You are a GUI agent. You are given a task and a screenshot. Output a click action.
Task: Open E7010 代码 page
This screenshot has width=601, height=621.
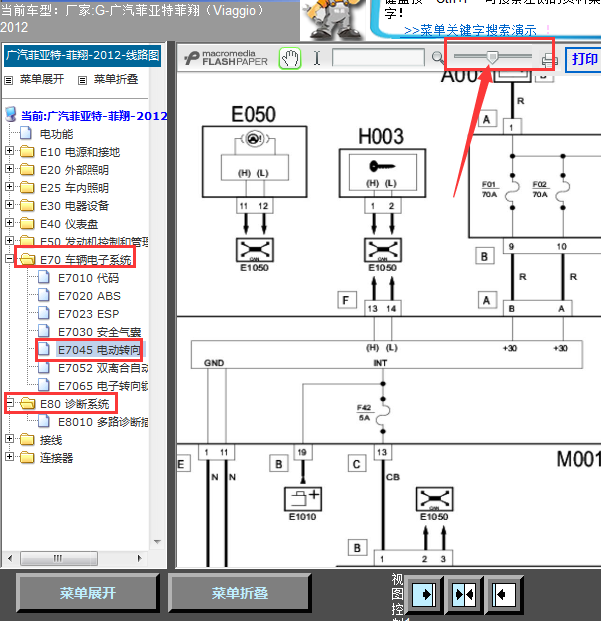pos(88,278)
